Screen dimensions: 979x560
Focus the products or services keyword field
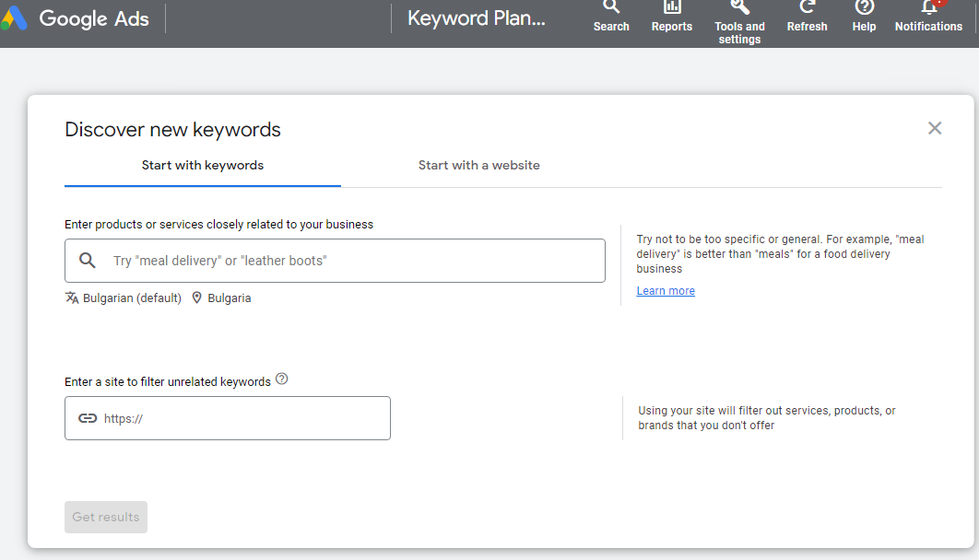(350, 261)
